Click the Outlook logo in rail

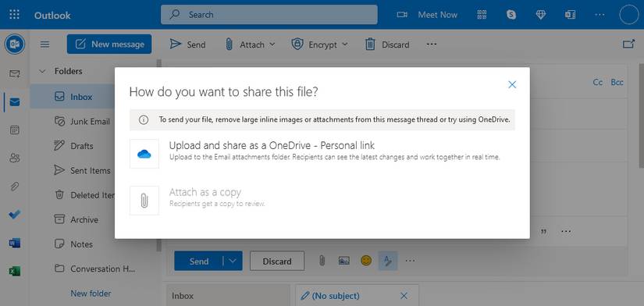(x=15, y=44)
